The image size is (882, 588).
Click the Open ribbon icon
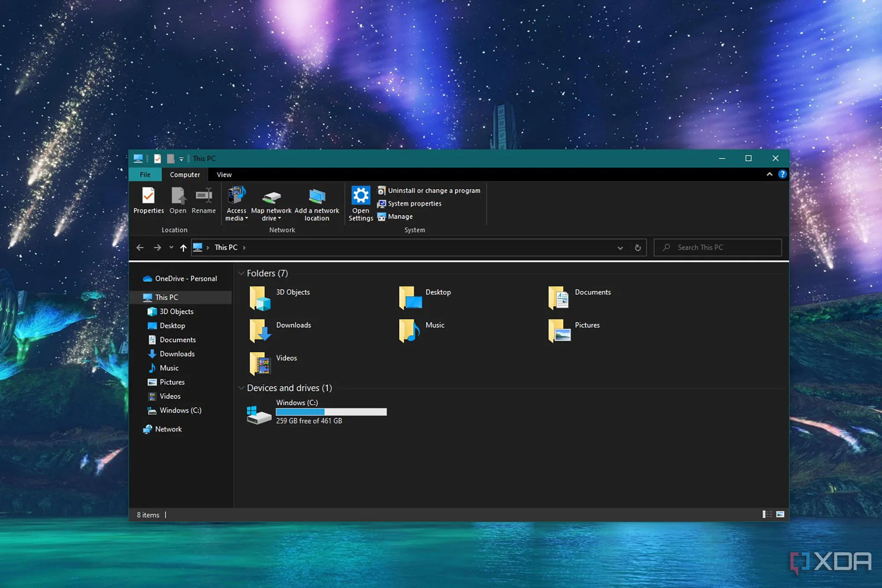[178, 195]
